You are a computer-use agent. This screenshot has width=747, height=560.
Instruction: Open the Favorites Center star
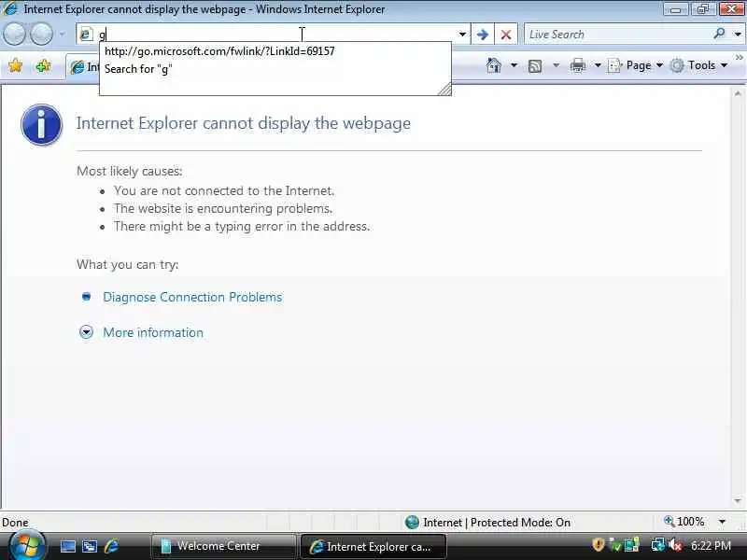click(x=16, y=65)
